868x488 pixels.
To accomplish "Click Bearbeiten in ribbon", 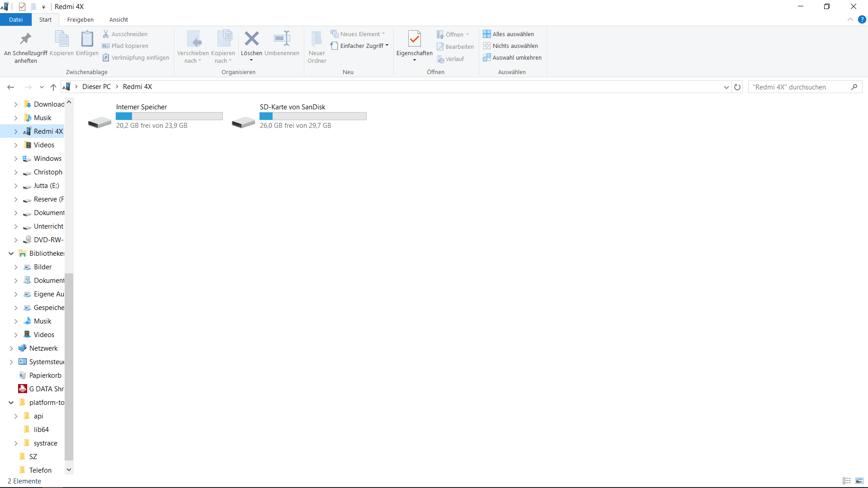I will click(x=455, y=47).
